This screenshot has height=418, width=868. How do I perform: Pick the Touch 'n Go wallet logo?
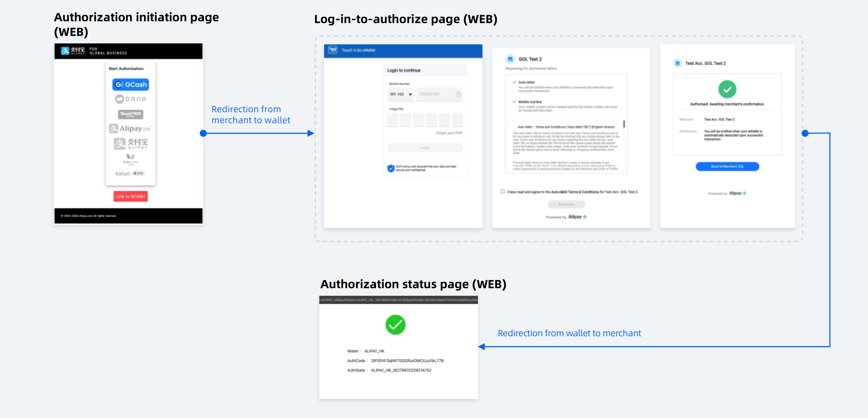point(130,114)
